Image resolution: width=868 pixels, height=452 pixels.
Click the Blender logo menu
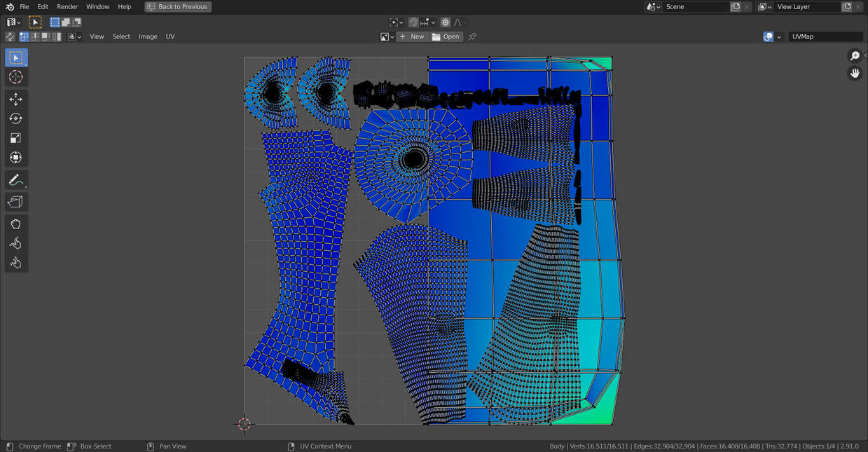tap(9, 6)
